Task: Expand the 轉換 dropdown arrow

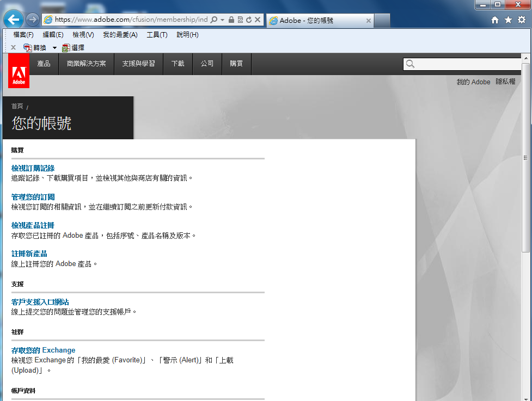Action: (x=54, y=48)
